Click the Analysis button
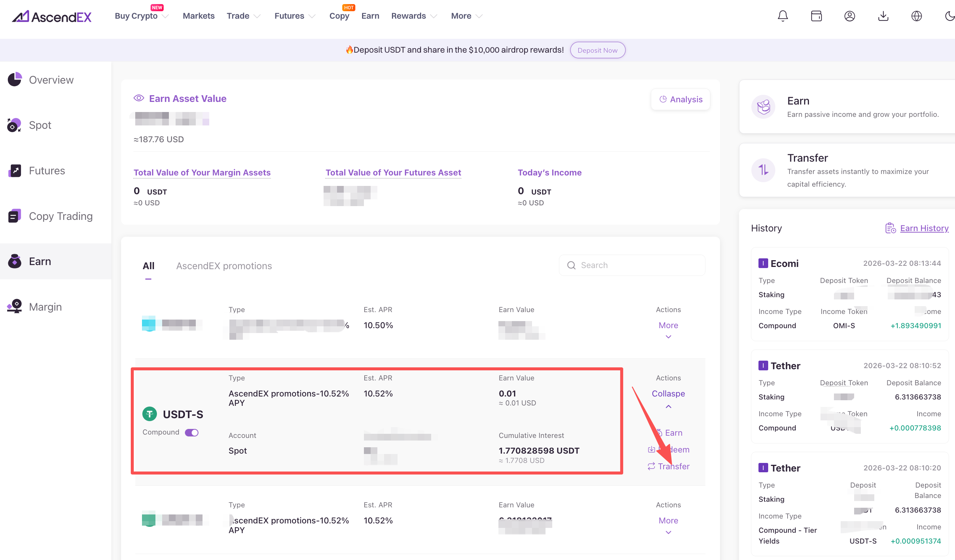 coord(680,99)
